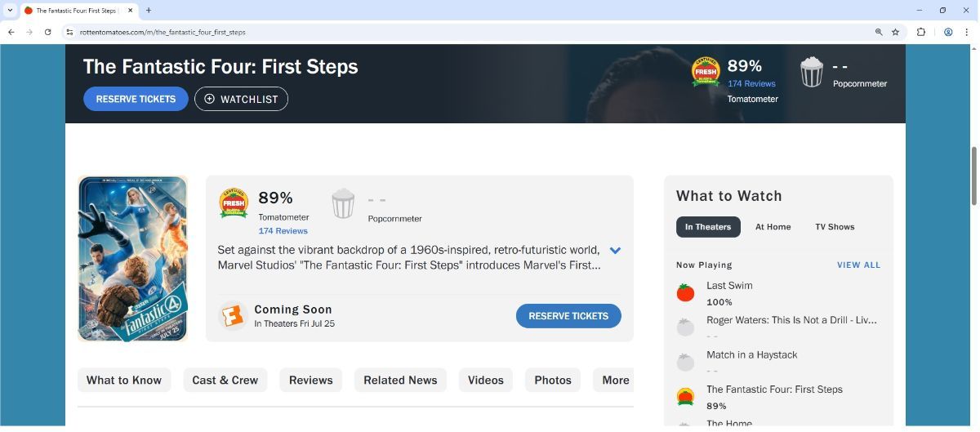980x432 pixels.
Task: Click the "In Theaters Fri Jul 25" text
Action: pyautogui.click(x=294, y=323)
